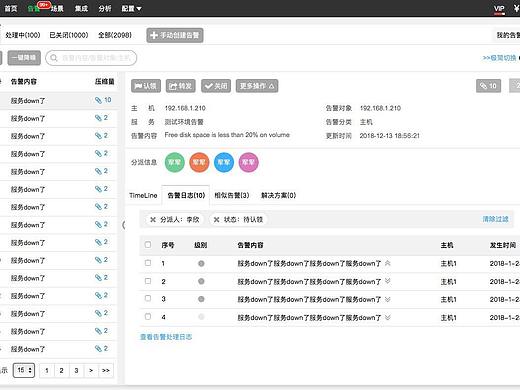Select first 服务down了 alert row

59,101
